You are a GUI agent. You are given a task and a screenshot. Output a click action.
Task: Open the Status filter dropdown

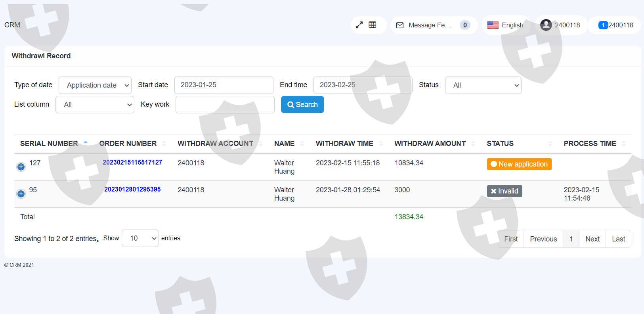pos(483,85)
